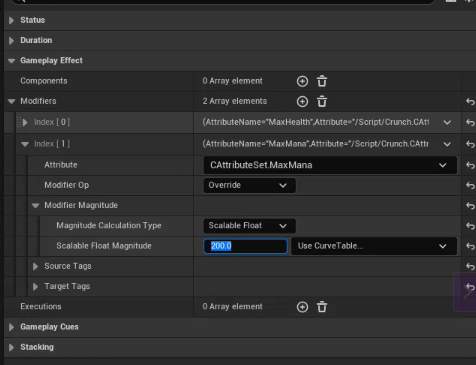This screenshot has width=476, height=365.
Task: Add a new Executions array element
Action: pos(302,307)
